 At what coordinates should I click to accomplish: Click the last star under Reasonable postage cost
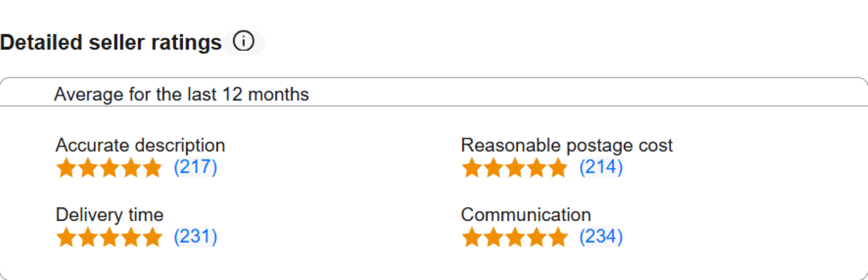click(557, 168)
